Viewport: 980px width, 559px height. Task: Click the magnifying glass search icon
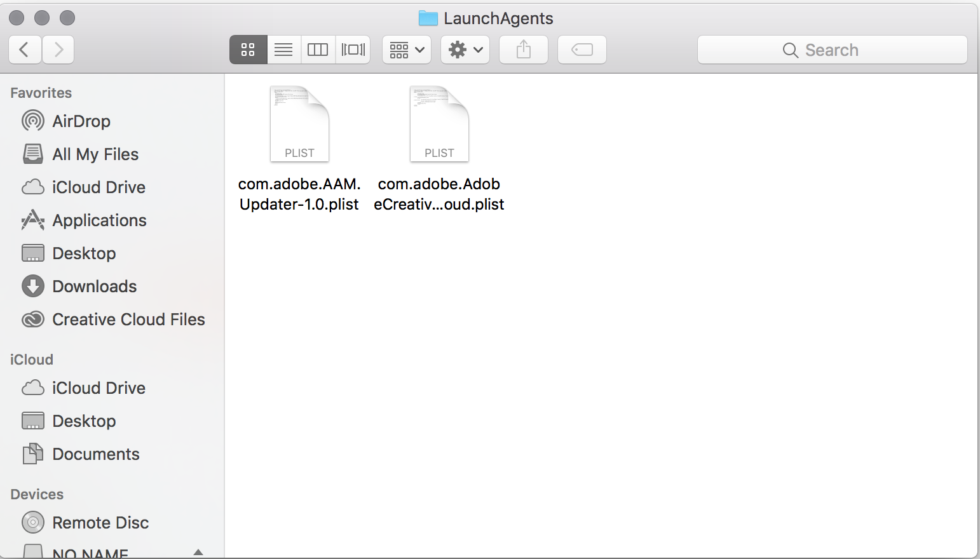point(790,50)
